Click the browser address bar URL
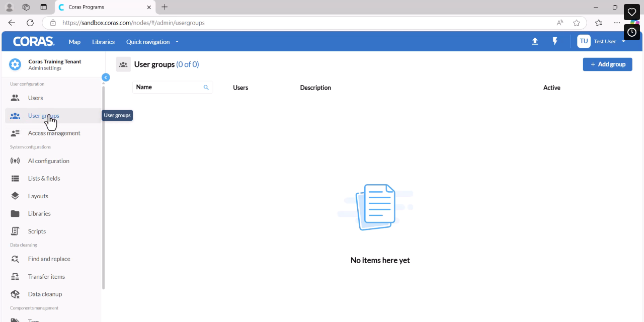The height and width of the screenshot is (322, 644). coord(133,23)
